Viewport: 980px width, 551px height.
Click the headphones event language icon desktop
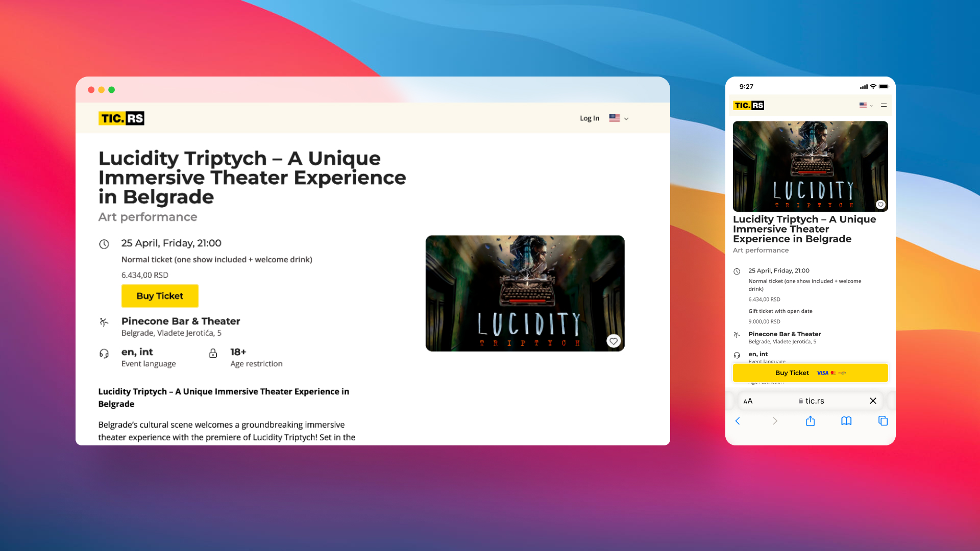click(104, 354)
